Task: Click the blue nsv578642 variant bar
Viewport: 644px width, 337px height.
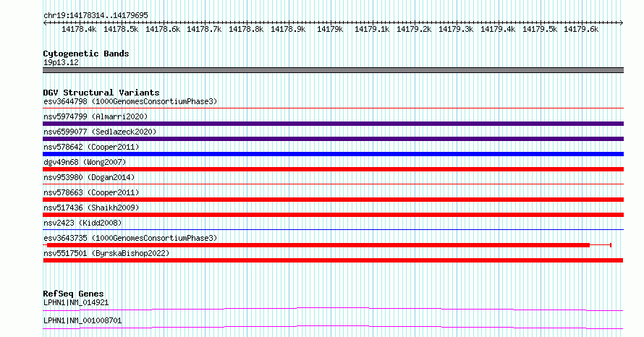Action: click(x=333, y=154)
